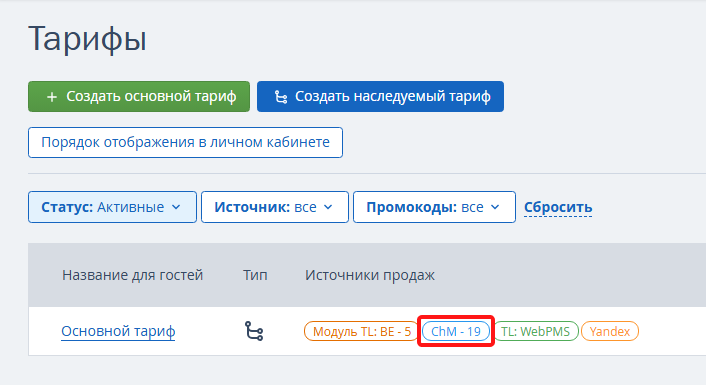Click the 'Название для гостей' column header
Viewport: 706px width, 385px height.
[x=132, y=275]
